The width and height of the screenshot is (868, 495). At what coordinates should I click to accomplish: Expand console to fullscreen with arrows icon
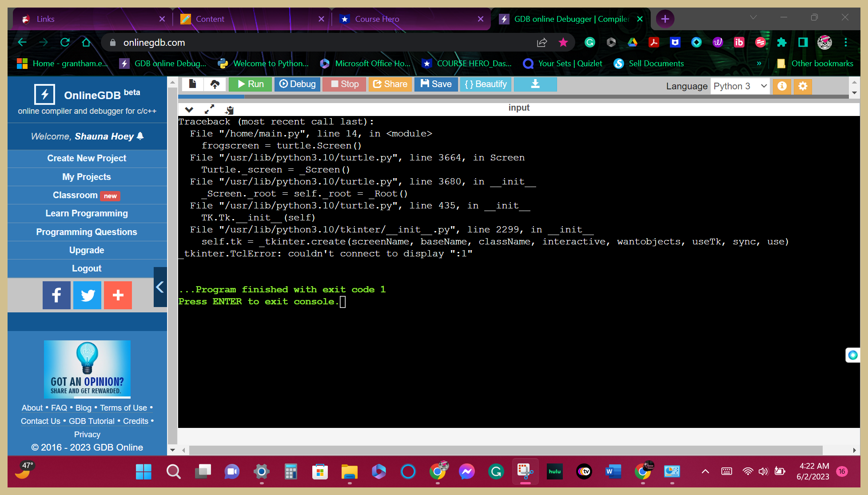tap(209, 109)
